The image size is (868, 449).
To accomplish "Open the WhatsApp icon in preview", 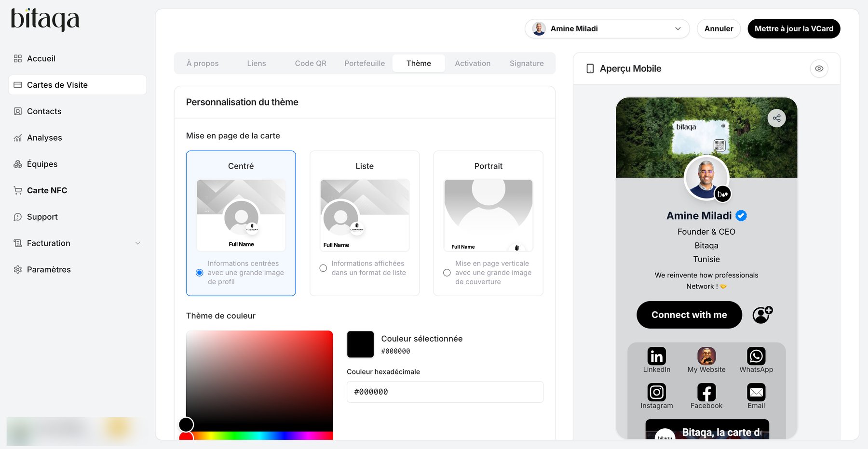I will [756, 356].
